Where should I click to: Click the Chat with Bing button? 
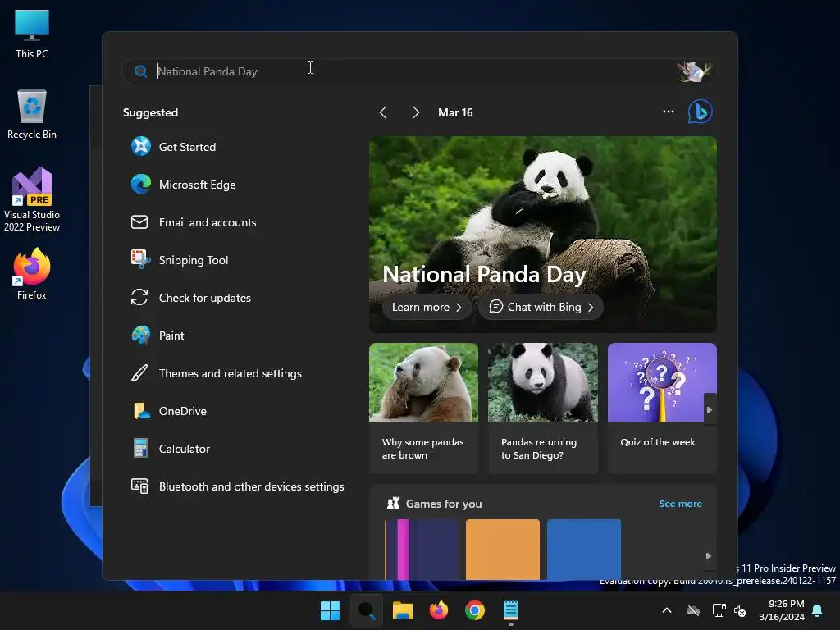point(541,307)
